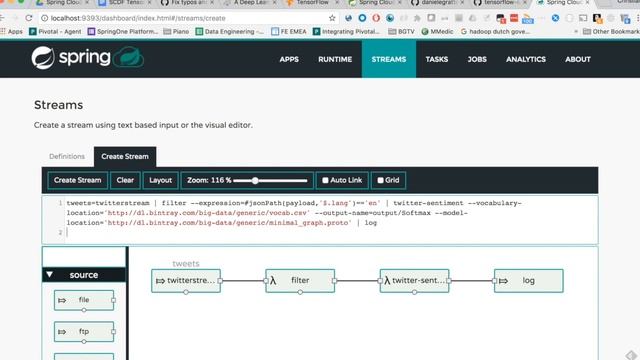The height and width of the screenshot is (360, 640).
Task: Select the twitter-sentiment processor node
Action: coord(414,280)
